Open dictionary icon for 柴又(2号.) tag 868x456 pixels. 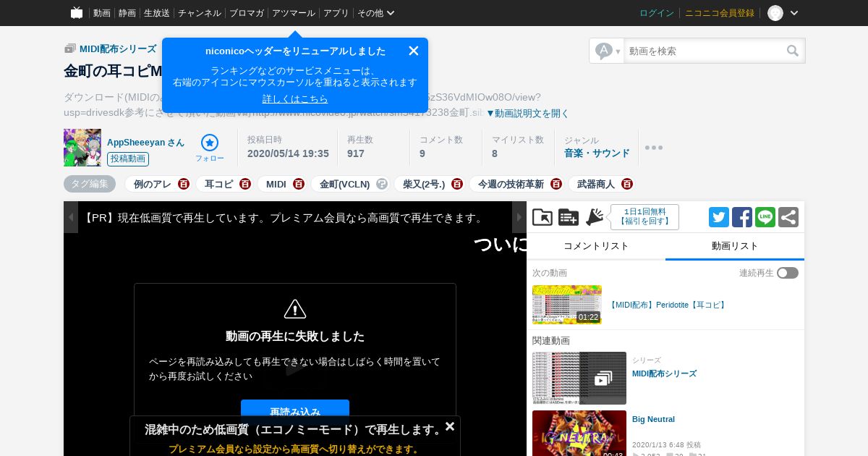[x=457, y=184]
